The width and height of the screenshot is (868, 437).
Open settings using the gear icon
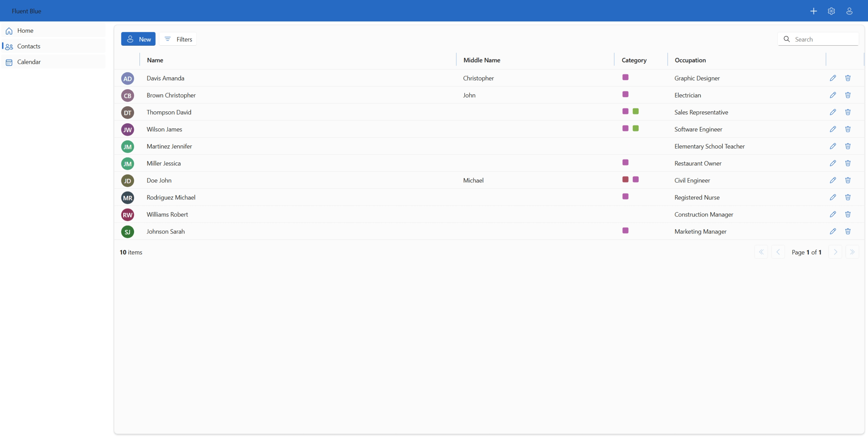click(831, 11)
